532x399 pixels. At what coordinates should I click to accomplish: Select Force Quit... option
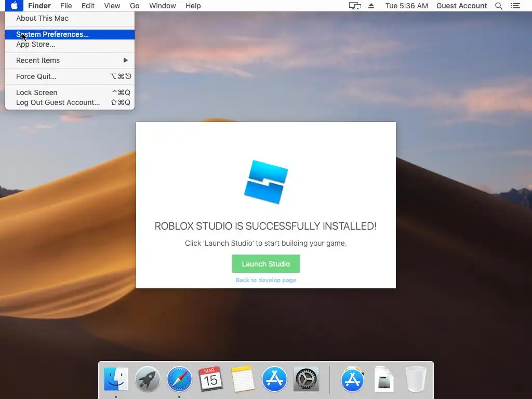point(70,76)
